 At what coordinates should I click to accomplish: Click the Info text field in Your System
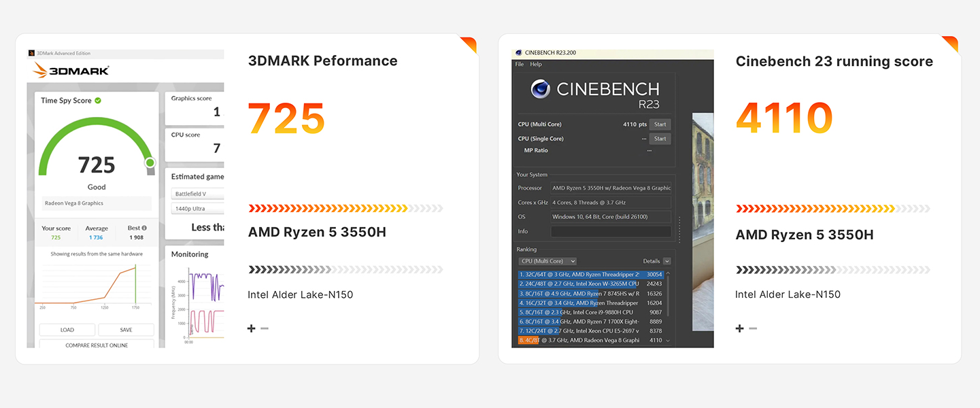[611, 231]
